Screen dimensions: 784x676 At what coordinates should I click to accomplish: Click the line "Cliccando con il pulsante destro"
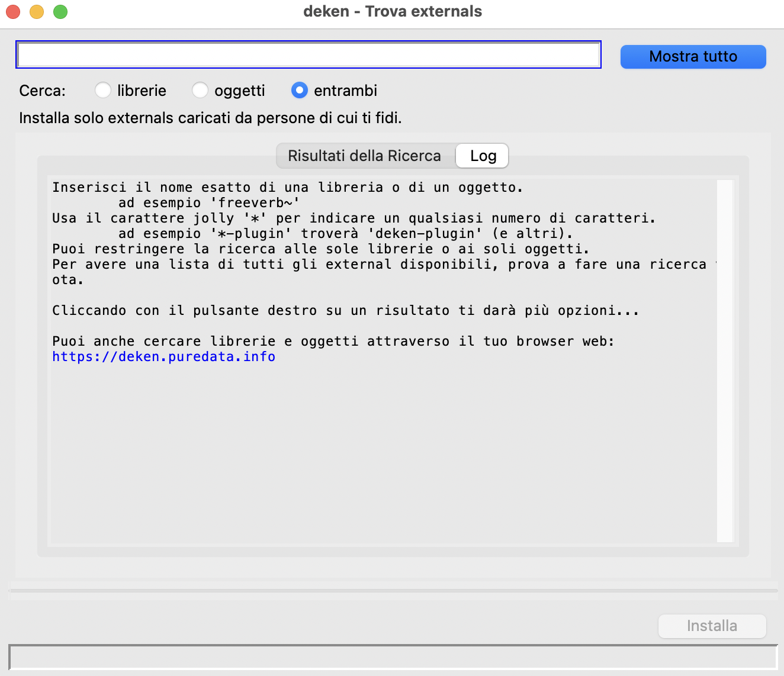tap(346, 310)
